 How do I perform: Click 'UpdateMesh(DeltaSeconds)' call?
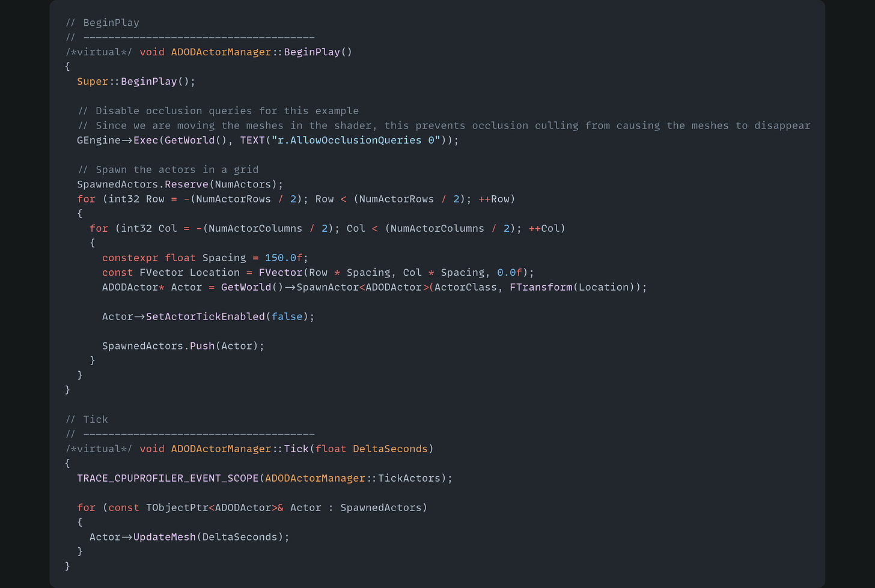[x=208, y=537]
